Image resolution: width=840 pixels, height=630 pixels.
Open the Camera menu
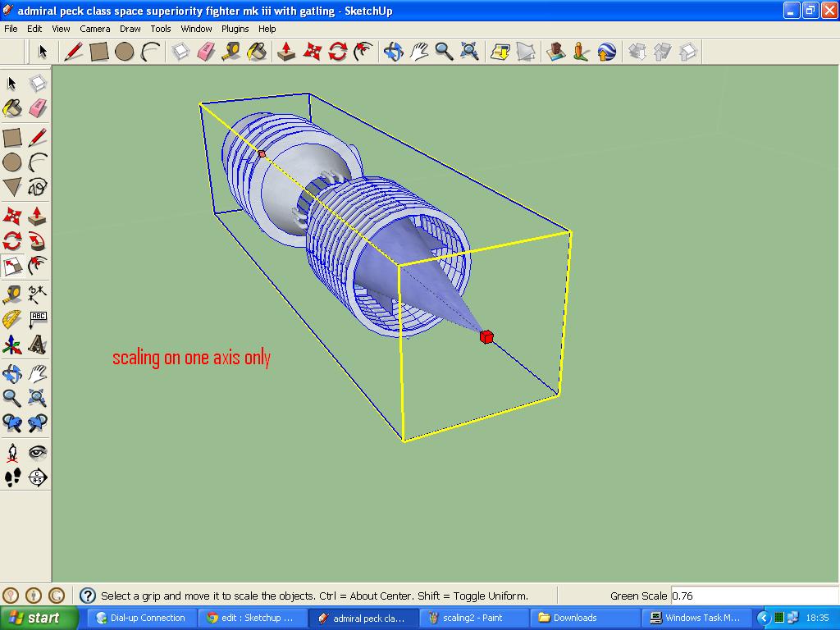[x=95, y=29]
